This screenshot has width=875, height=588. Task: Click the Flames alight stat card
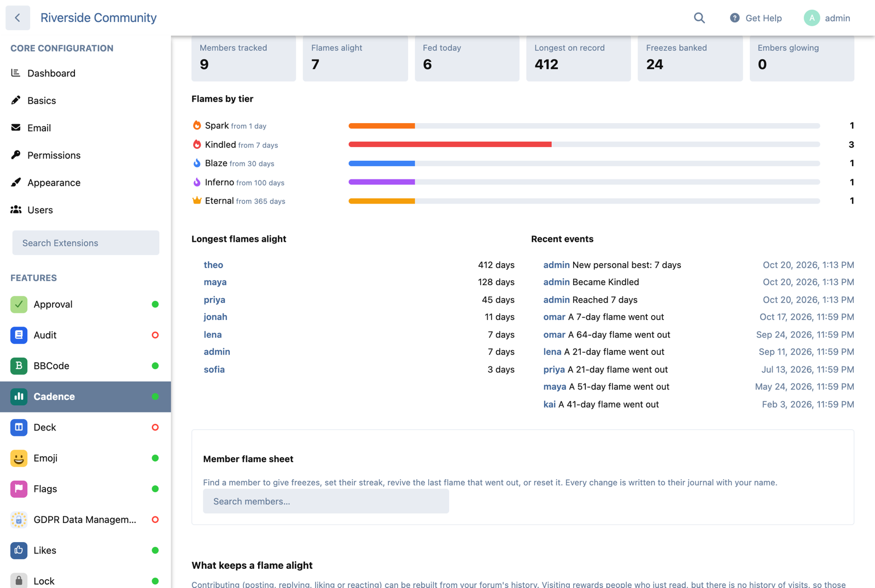[355, 58]
